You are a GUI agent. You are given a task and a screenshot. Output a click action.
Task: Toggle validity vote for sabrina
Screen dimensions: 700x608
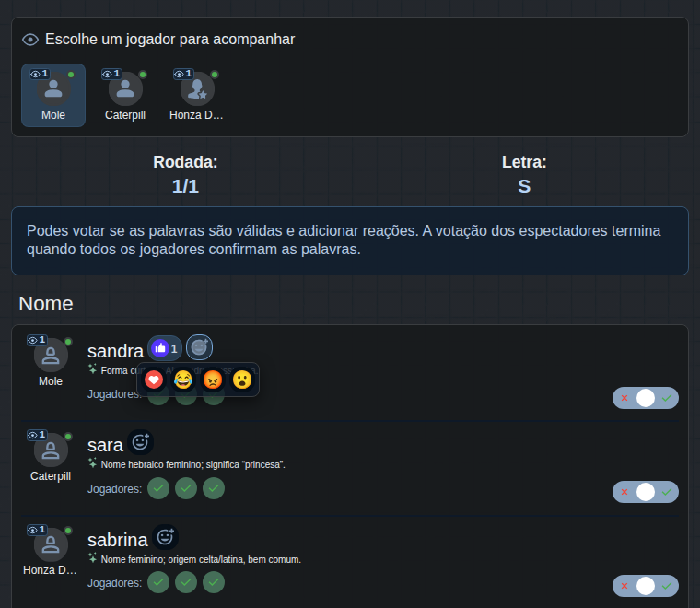coord(646,586)
